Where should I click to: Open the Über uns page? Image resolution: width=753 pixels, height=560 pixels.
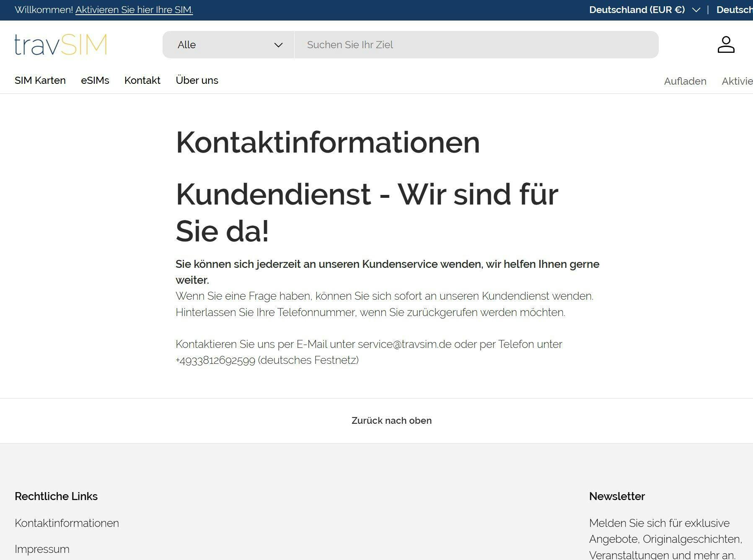pyautogui.click(x=197, y=80)
